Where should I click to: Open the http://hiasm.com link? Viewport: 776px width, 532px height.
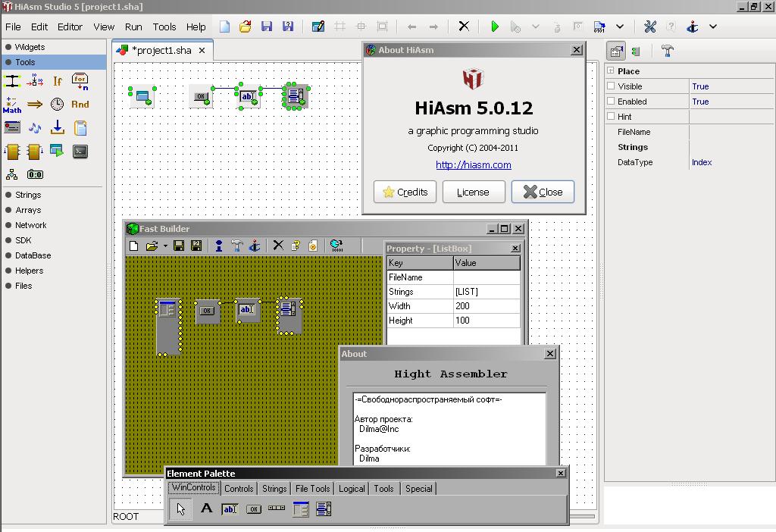pos(473,164)
